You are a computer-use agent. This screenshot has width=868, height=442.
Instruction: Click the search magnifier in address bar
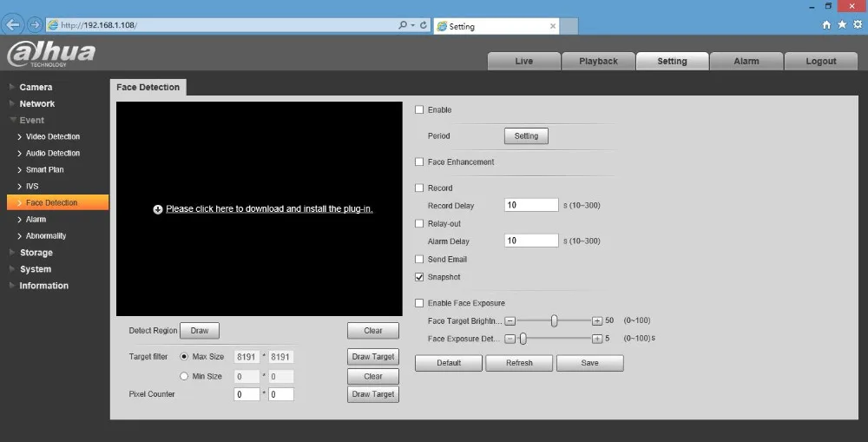click(x=403, y=25)
